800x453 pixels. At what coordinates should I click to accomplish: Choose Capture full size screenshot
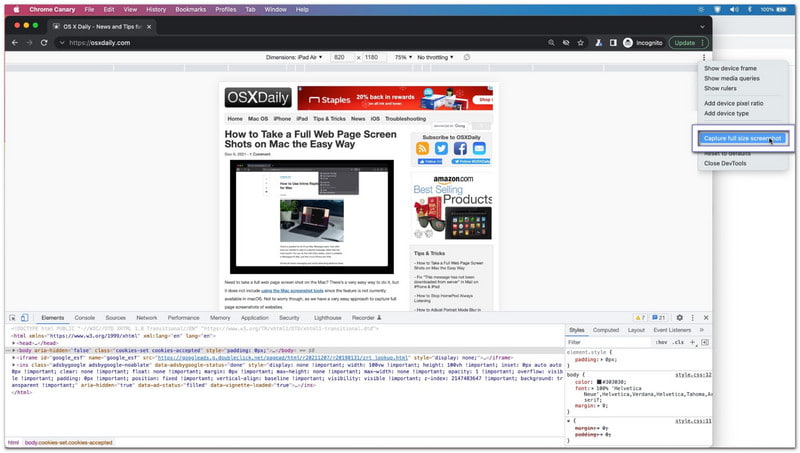pos(742,138)
